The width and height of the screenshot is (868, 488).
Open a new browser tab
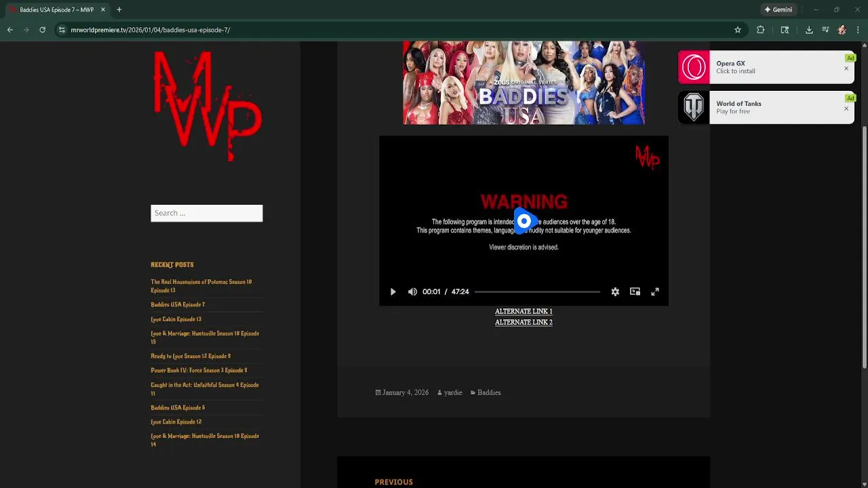[119, 9]
